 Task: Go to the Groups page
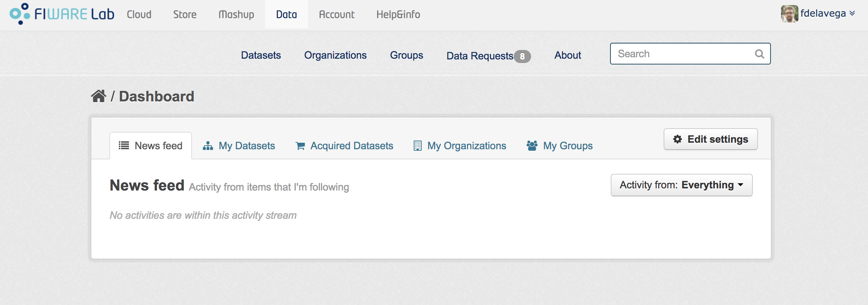[406, 55]
